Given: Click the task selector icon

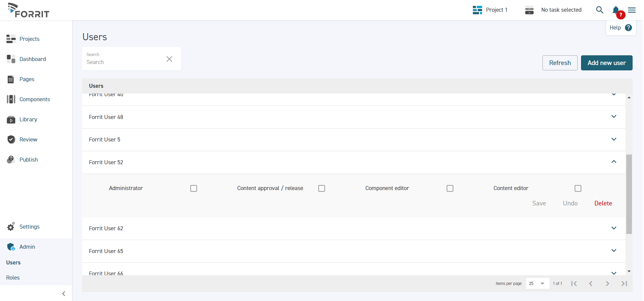Looking at the screenshot, I should click(x=529, y=10).
